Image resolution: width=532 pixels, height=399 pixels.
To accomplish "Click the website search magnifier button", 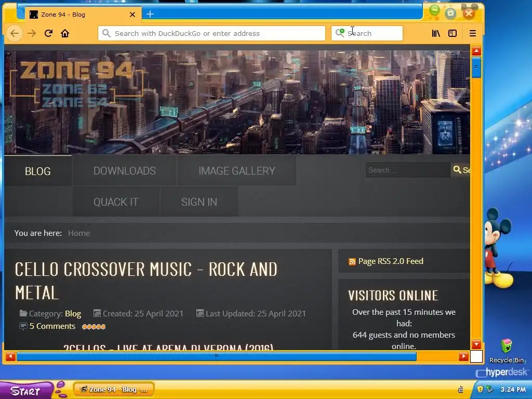I will click(x=461, y=170).
